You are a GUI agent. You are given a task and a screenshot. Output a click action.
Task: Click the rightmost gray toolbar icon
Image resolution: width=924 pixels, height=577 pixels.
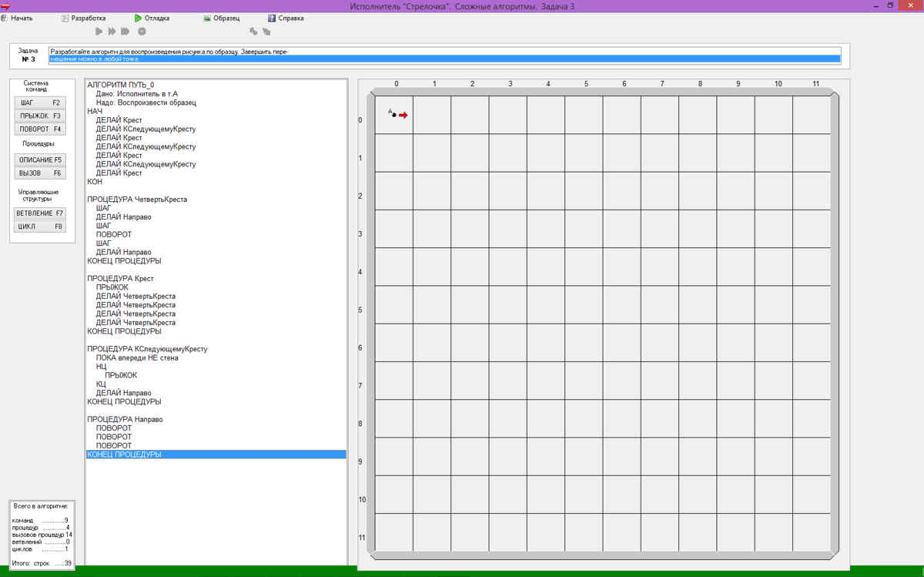coord(266,32)
